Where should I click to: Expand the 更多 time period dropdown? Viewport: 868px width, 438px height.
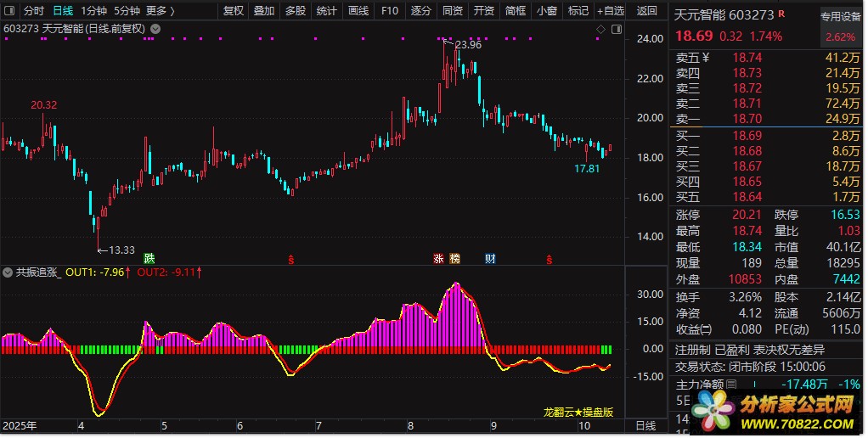click(x=160, y=11)
